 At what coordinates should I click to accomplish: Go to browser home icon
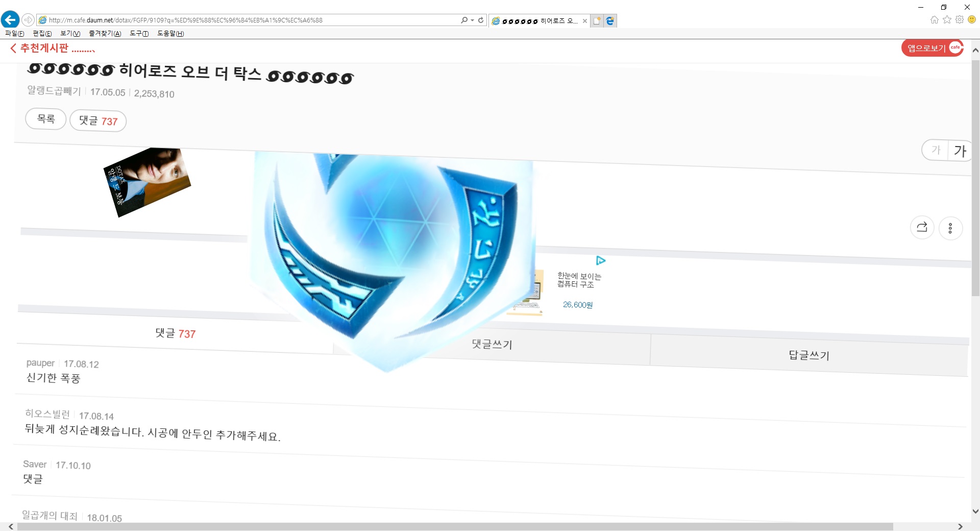click(x=934, y=19)
